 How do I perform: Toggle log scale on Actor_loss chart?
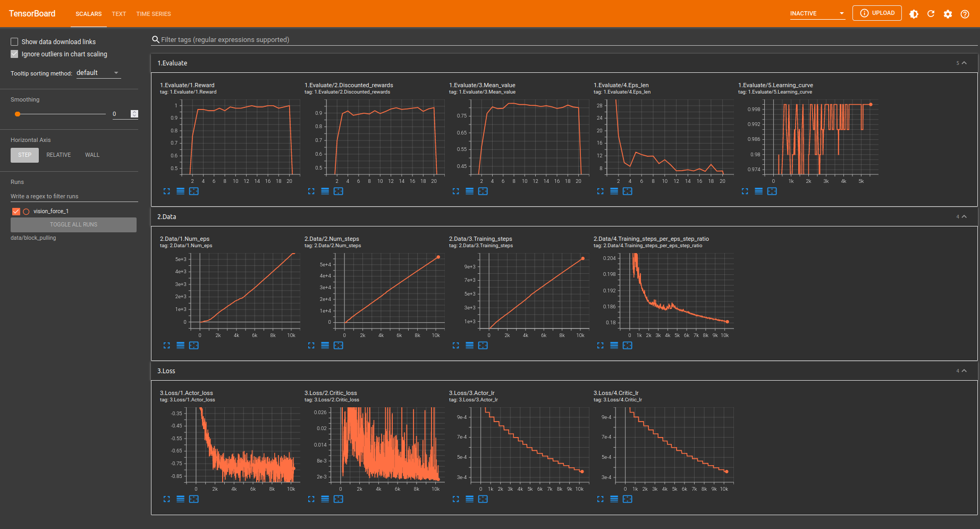tap(181, 499)
